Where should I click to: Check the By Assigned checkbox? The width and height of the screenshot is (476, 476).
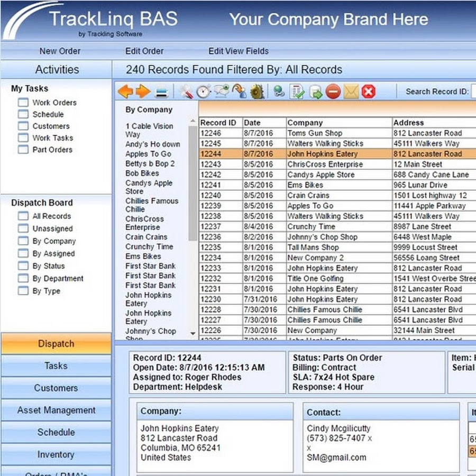coord(23,253)
